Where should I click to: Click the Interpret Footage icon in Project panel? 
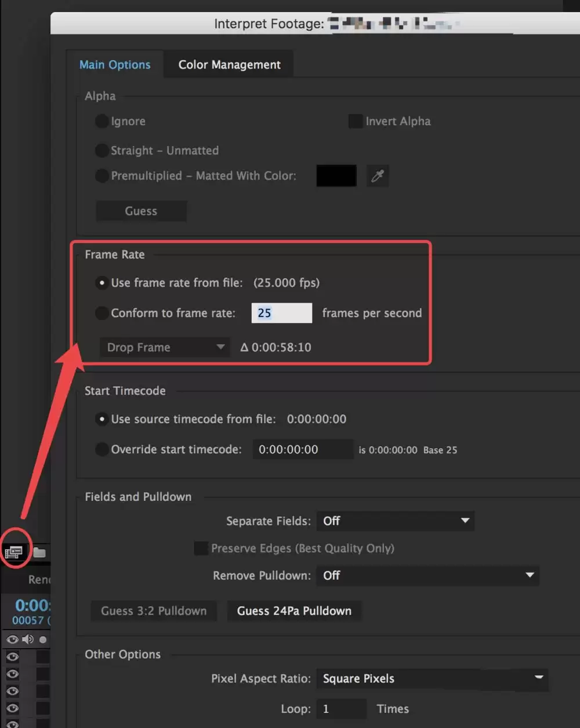[13, 552]
